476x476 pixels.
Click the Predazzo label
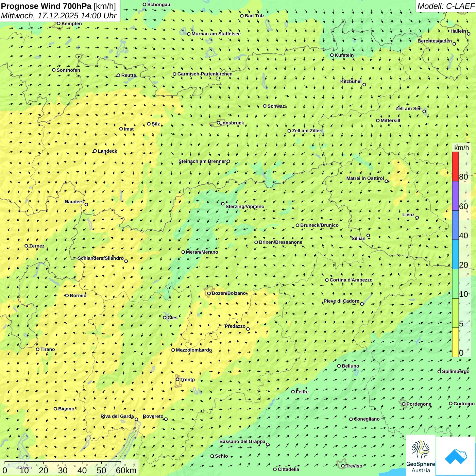coord(235,326)
